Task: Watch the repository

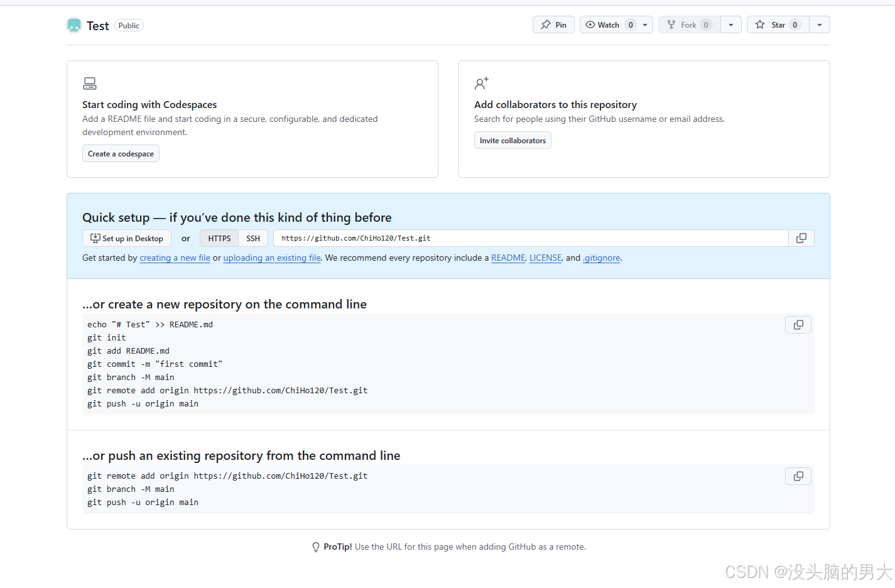Action: tap(609, 24)
